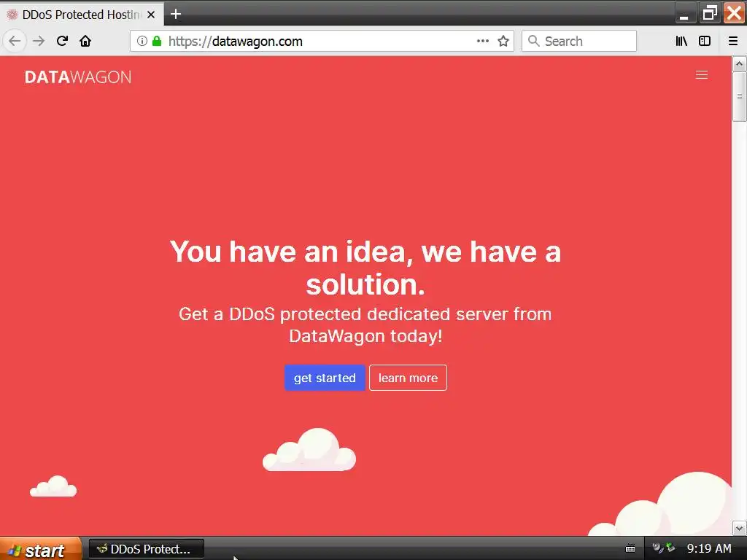Click the Search box in toolbar
Image resolution: width=747 pixels, height=560 pixels.
click(x=578, y=41)
